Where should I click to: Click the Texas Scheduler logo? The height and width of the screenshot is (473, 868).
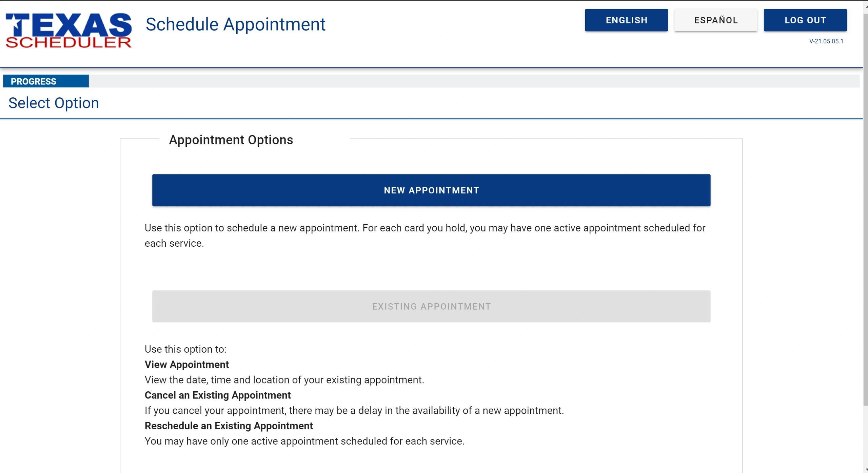click(x=68, y=30)
